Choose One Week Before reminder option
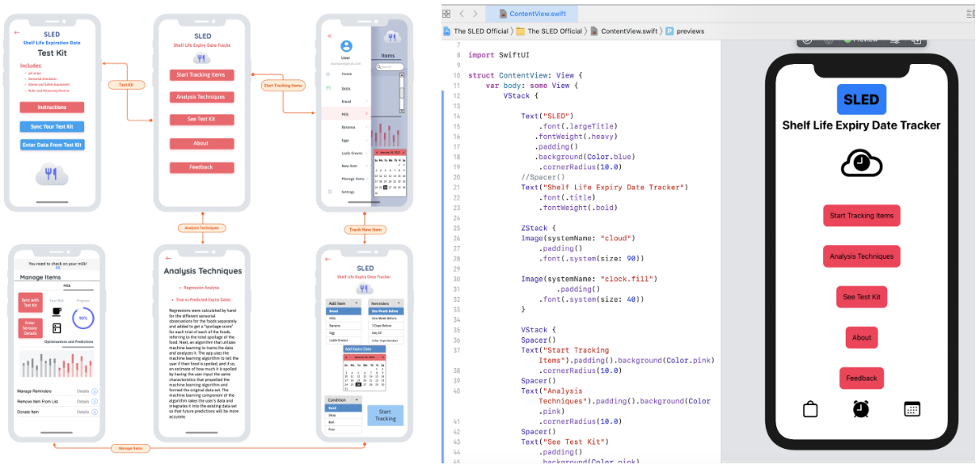980x469 pixels. coord(386,318)
